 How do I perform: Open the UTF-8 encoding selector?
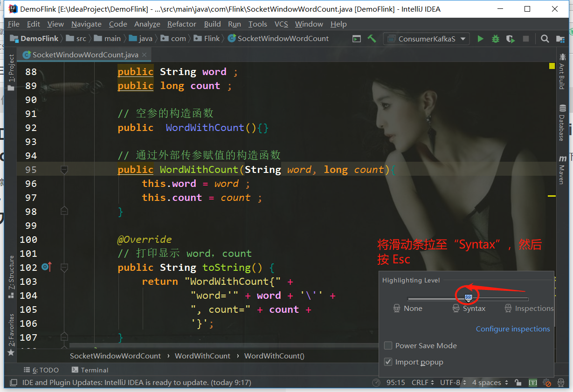pyautogui.click(x=450, y=382)
